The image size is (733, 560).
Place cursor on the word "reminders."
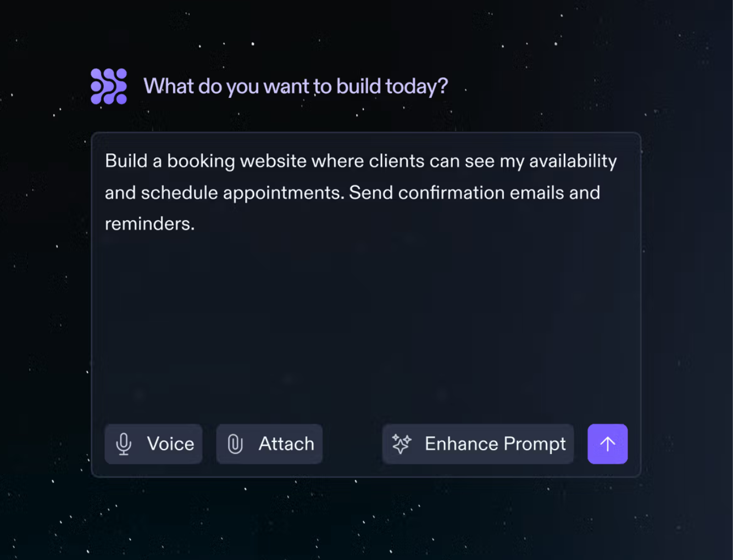(x=149, y=224)
